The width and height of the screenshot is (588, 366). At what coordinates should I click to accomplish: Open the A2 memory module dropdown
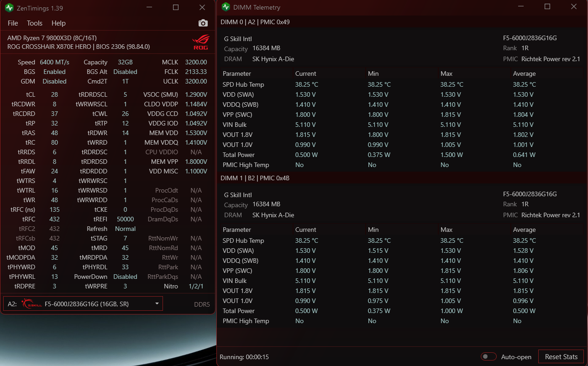tap(83, 304)
